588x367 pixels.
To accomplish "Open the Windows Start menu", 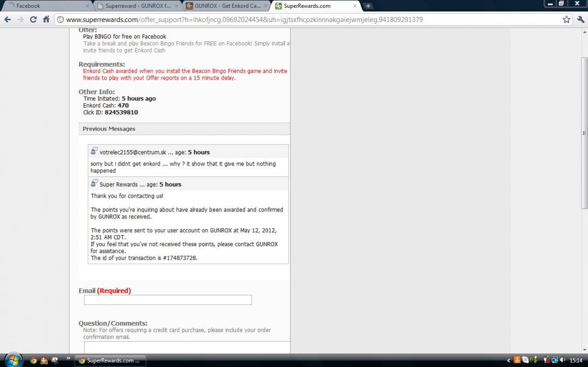I will [13, 360].
